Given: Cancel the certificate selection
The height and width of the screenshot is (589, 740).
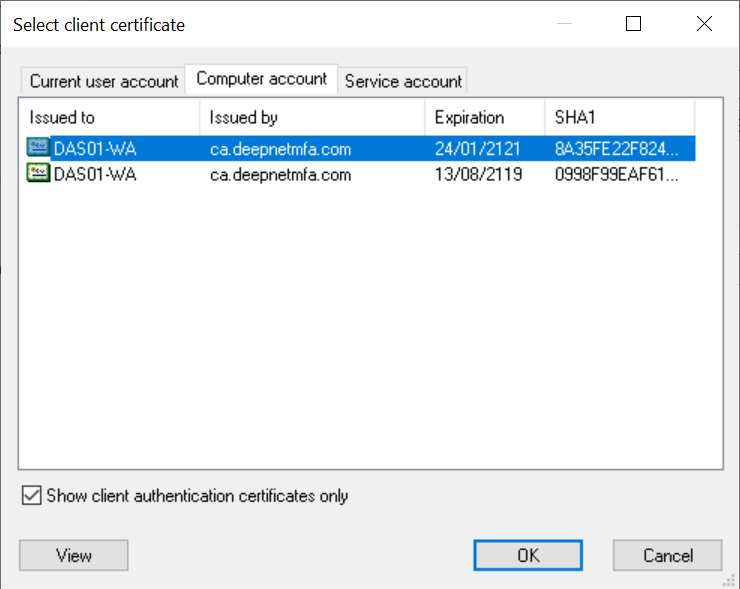Looking at the screenshot, I should coord(667,555).
